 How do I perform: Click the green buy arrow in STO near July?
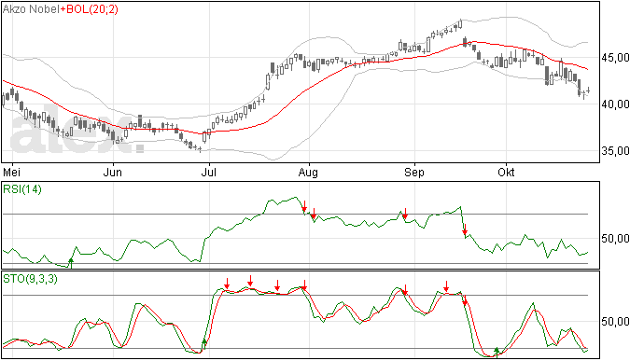(204, 343)
